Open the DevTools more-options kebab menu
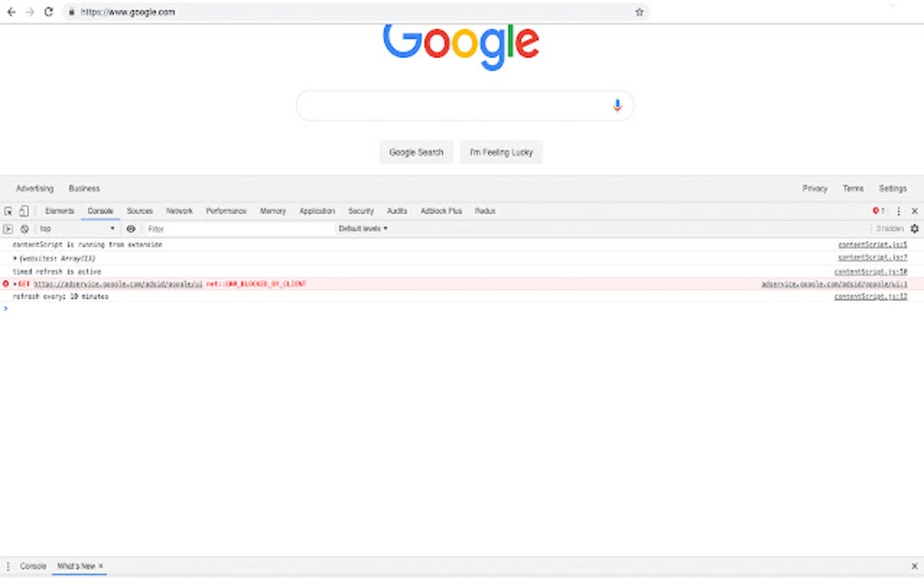 (898, 210)
